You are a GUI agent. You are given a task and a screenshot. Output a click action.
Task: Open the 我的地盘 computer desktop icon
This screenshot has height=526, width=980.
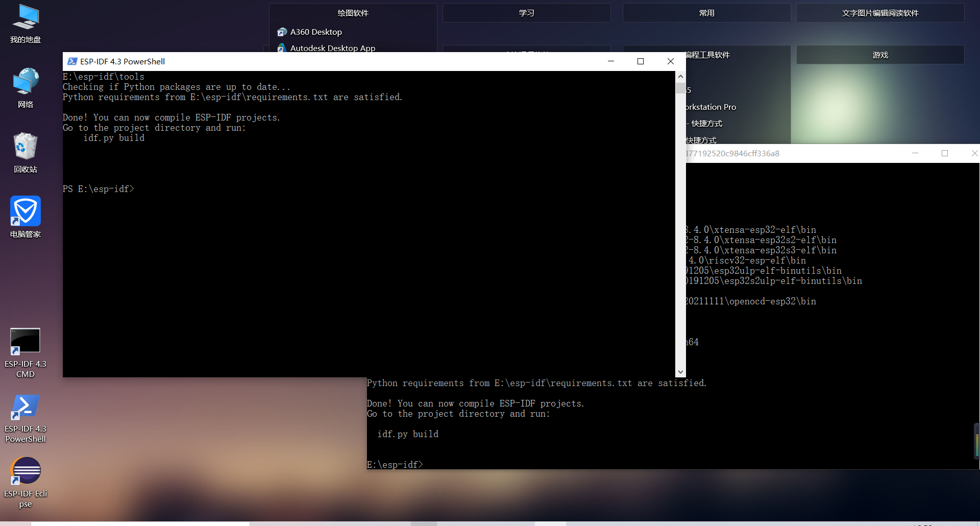[x=26, y=23]
